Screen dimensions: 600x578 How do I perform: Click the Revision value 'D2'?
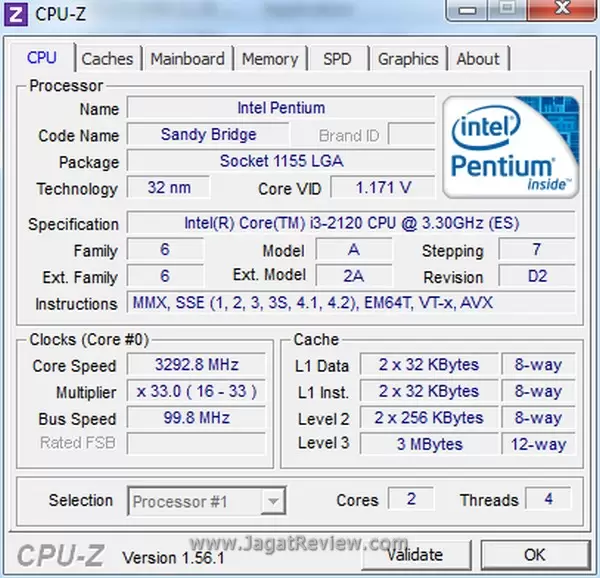pos(536,276)
